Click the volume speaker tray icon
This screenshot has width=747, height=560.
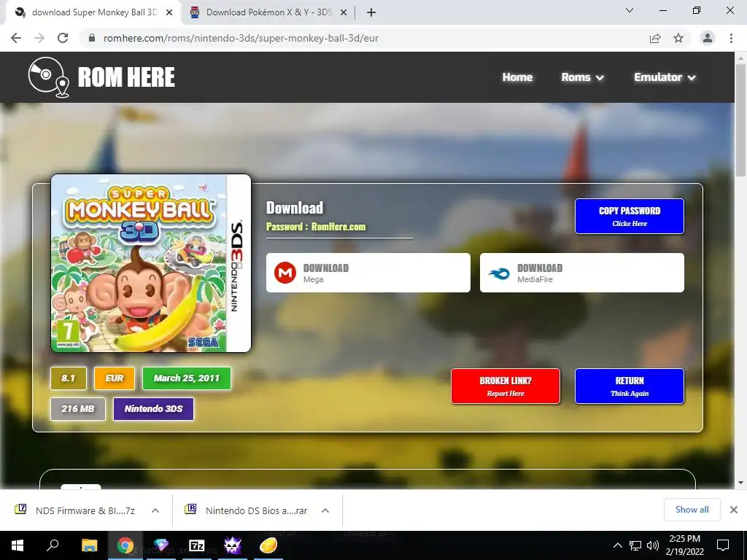click(x=653, y=545)
